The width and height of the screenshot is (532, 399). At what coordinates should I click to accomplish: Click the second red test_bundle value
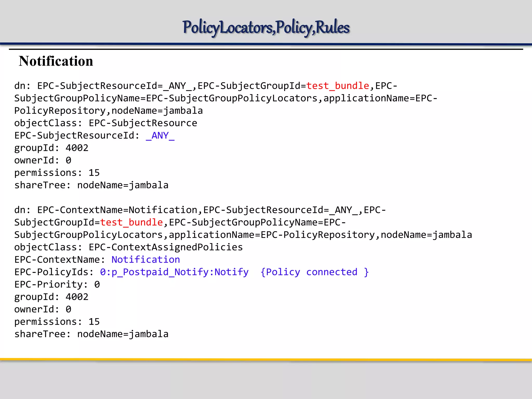[x=131, y=222]
